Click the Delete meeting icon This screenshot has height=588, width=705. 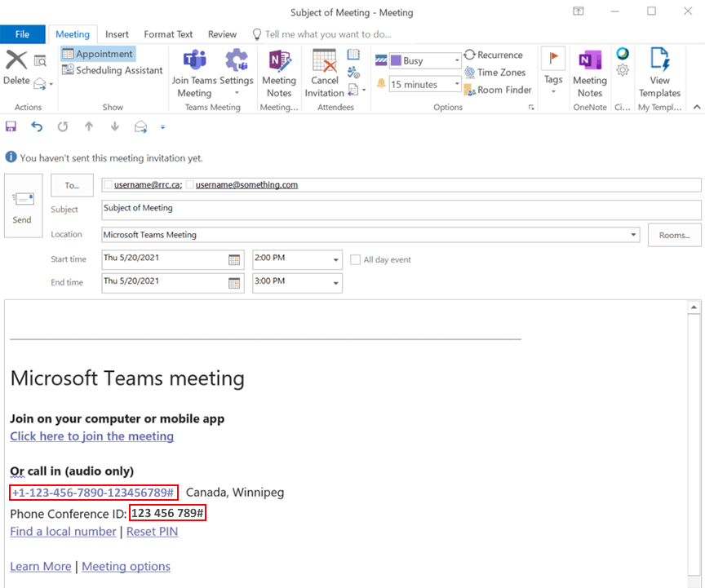point(16,60)
